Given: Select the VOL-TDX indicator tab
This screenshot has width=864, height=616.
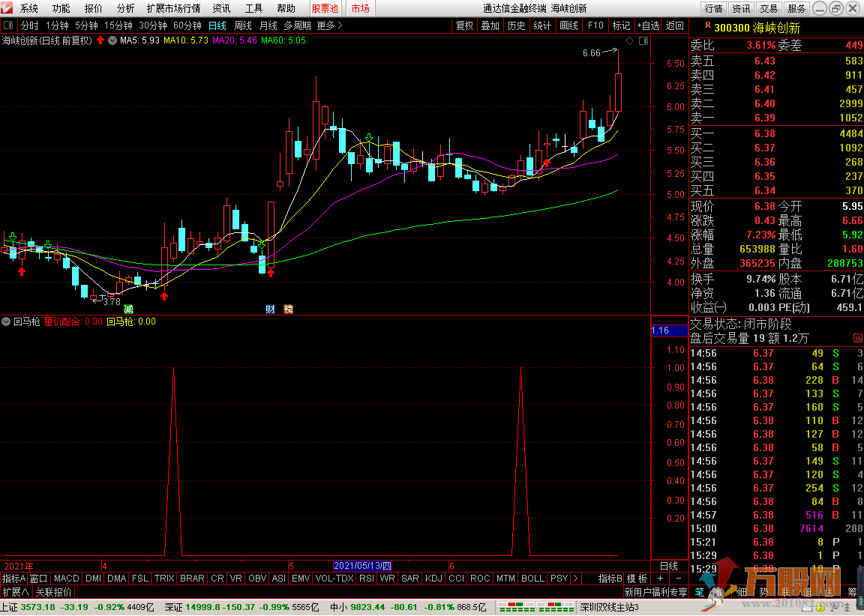Looking at the screenshot, I should [334, 578].
